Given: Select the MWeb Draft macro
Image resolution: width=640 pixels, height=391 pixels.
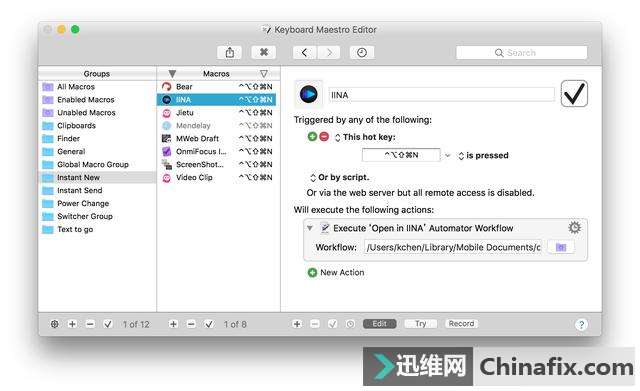Looking at the screenshot, I should [217, 139].
